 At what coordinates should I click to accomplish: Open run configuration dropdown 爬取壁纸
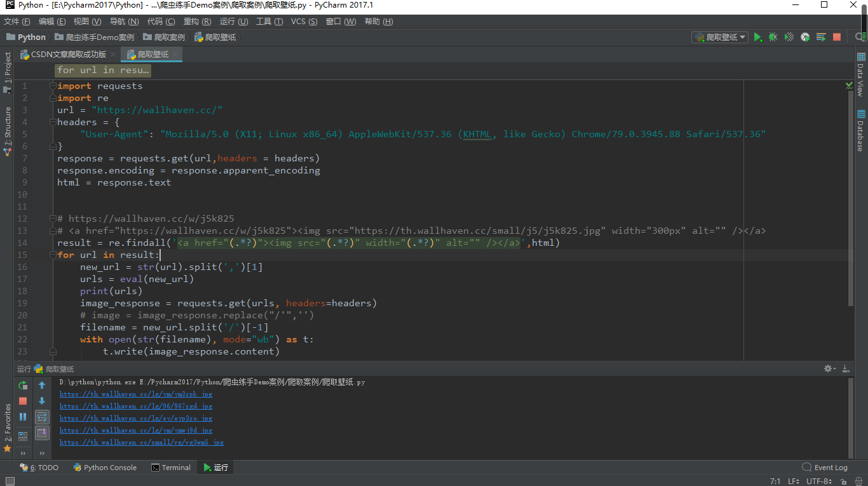720,37
